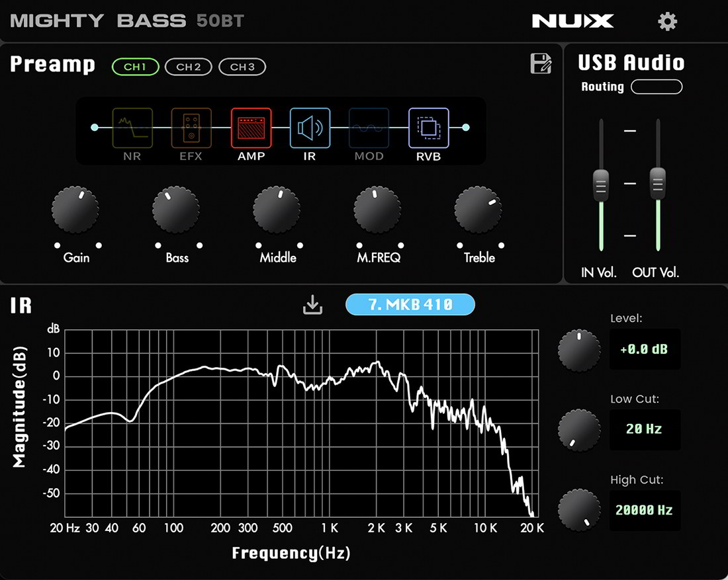Click the chain output node dot
Viewport: 728px width, 580px height.
click(466, 127)
